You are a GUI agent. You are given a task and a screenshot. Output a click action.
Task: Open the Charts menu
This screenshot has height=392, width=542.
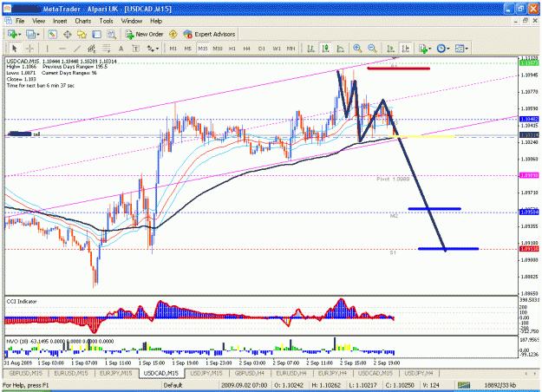pyautogui.click(x=83, y=21)
